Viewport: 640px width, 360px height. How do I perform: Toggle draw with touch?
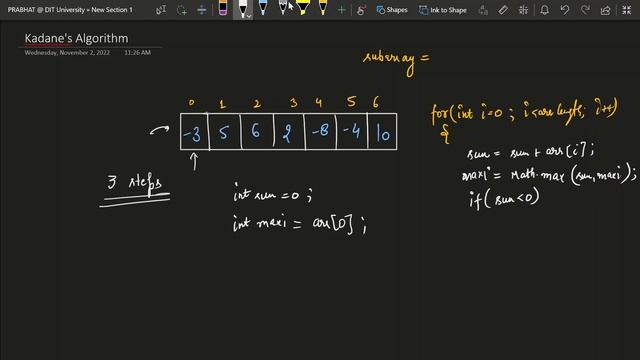coord(361,10)
